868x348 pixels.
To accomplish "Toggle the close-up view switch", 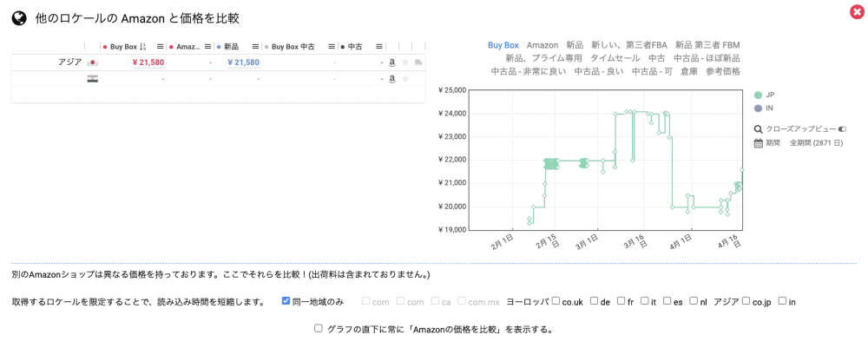I will tap(842, 128).
